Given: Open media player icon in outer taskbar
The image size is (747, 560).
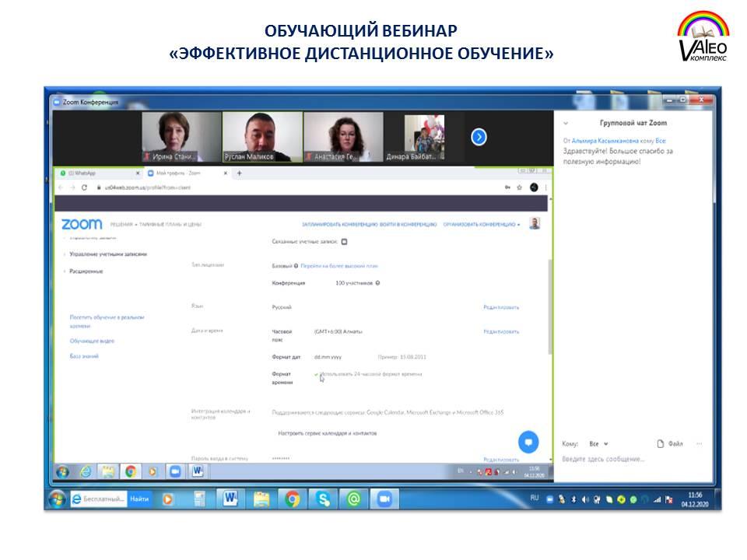Looking at the screenshot, I should [168, 499].
